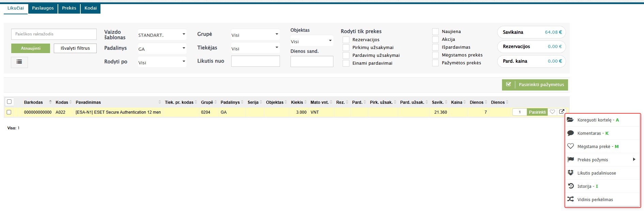
Task: Click the Pard. kaina 0.00 € summary box
Action: coord(532,61)
